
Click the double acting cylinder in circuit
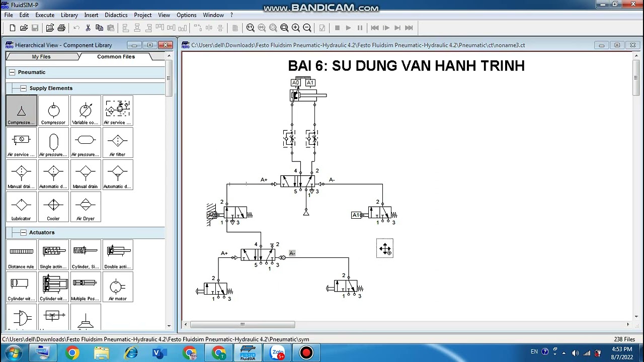[308, 95]
